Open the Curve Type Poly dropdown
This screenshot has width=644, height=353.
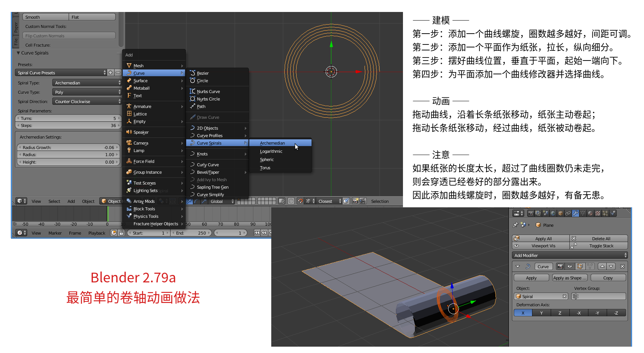click(87, 92)
